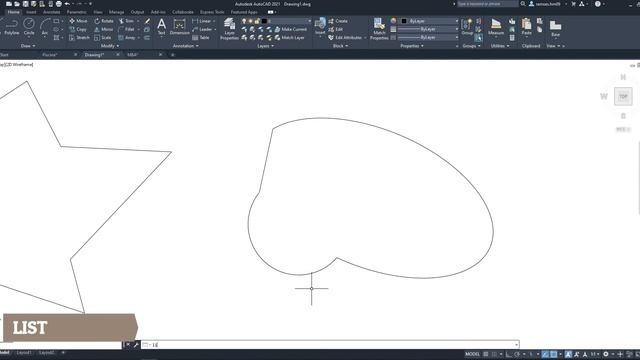Click the command line input field
This screenshot has width=640, height=360.
330,345
